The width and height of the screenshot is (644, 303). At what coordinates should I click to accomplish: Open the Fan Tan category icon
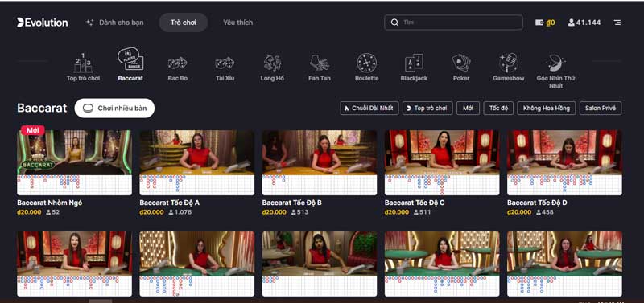pyautogui.click(x=319, y=68)
